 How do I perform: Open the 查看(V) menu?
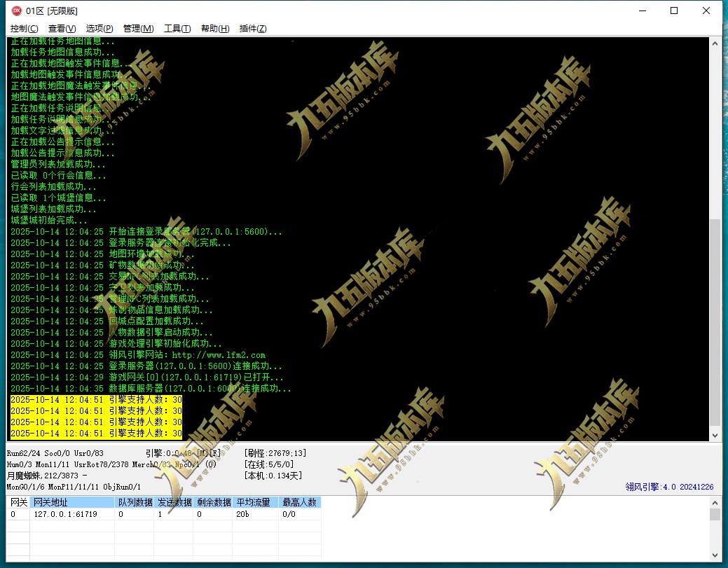pos(62,29)
